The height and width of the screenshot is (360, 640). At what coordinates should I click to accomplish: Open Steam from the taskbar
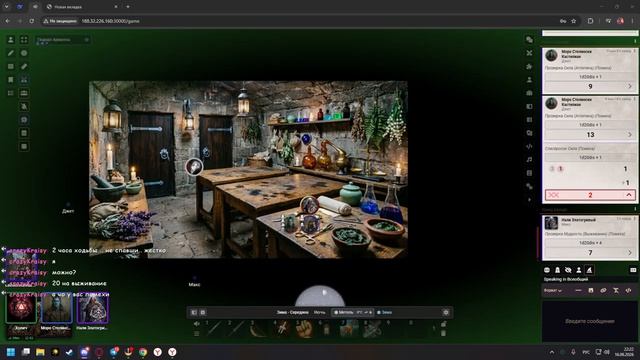point(69,352)
